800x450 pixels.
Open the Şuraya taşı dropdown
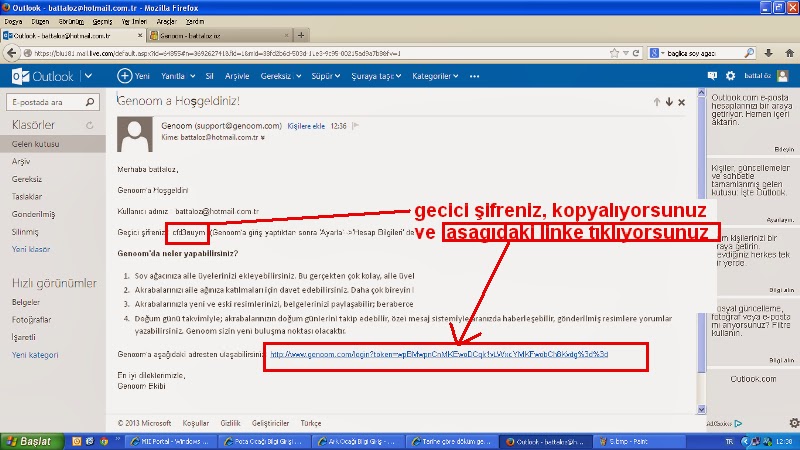(x=376, y=76)
